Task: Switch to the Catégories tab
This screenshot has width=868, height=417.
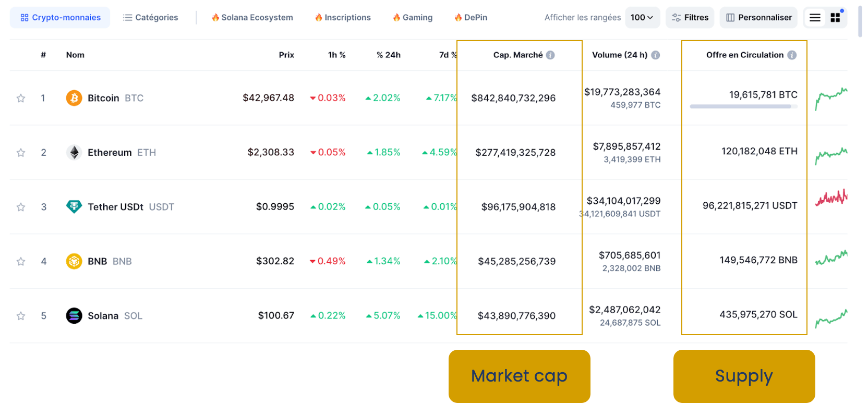Action: [x=150, y=17]
